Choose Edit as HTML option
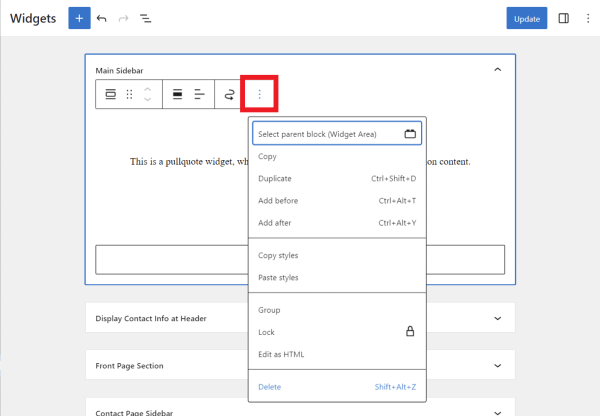 [x=281, y=354]
